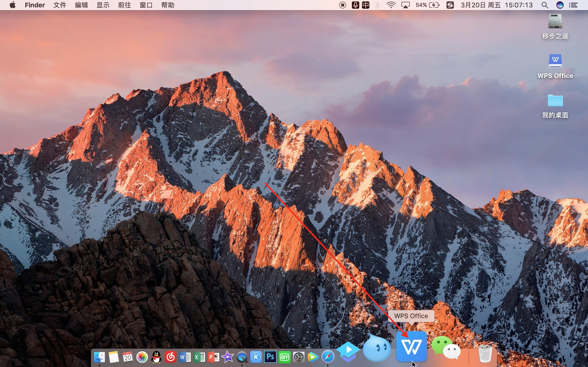588x367 pixels.
Task: Open WPS Office from the Dock
Action: [x=411, y=347]
